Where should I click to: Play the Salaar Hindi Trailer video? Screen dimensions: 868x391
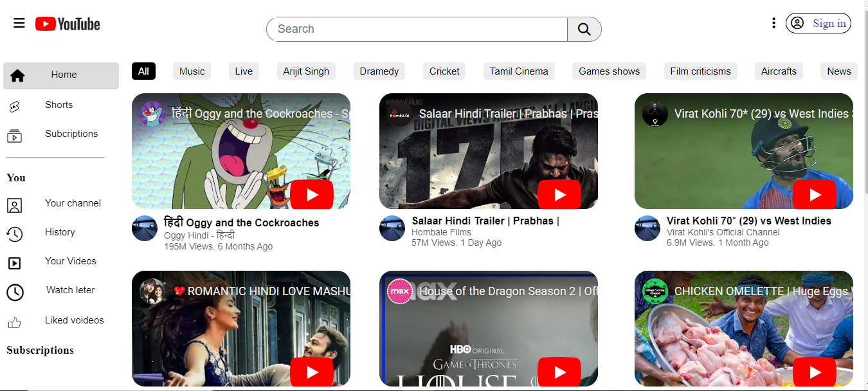559,195
